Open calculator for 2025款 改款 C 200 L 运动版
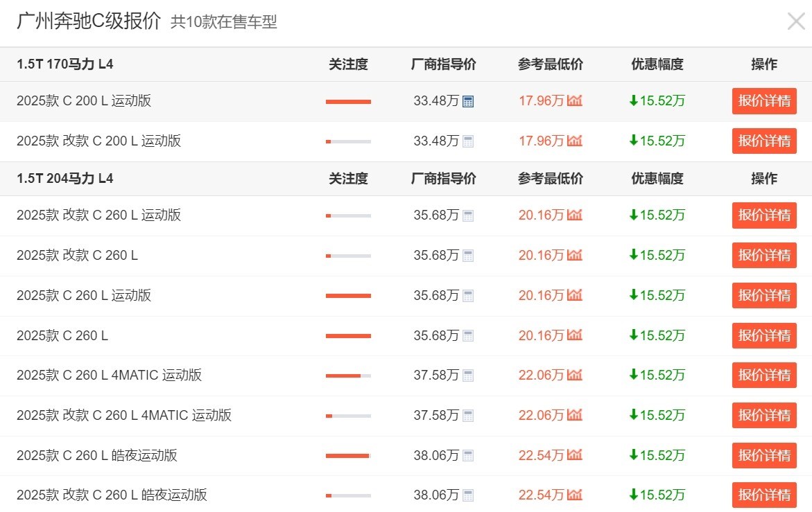The image size is (812, 512). 468,141
